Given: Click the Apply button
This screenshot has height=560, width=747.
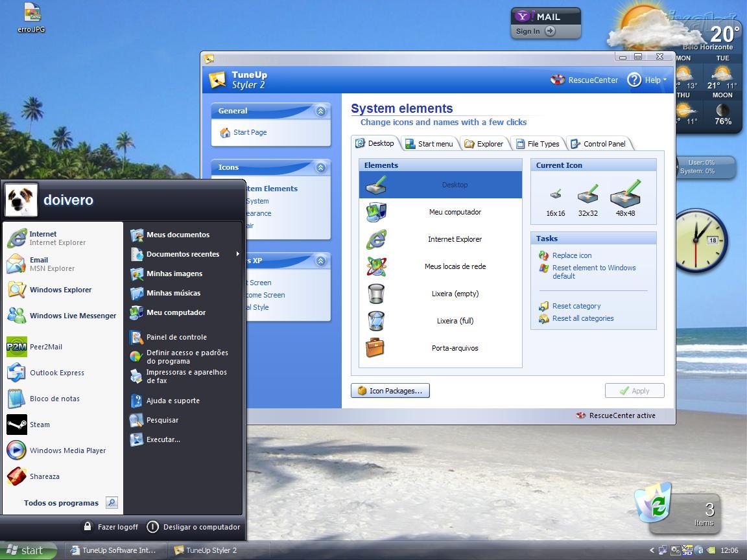Looking at the screenshot, I should click(x=635, y=390).
